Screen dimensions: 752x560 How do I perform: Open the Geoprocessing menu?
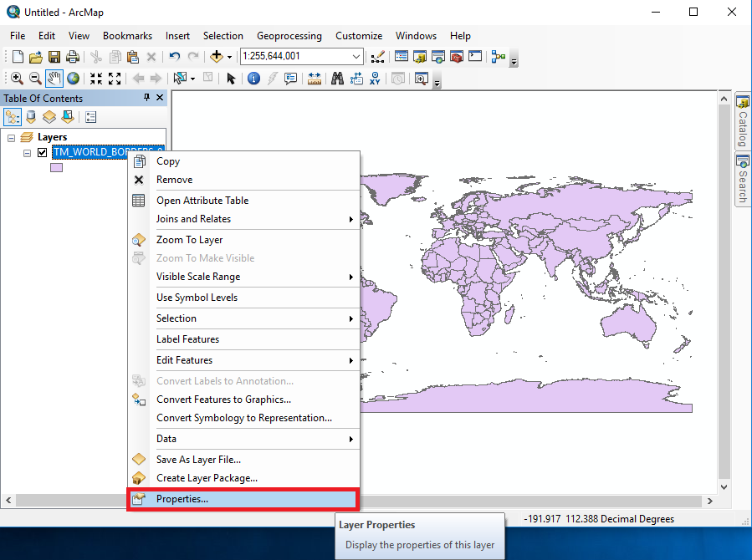(289, 36)
